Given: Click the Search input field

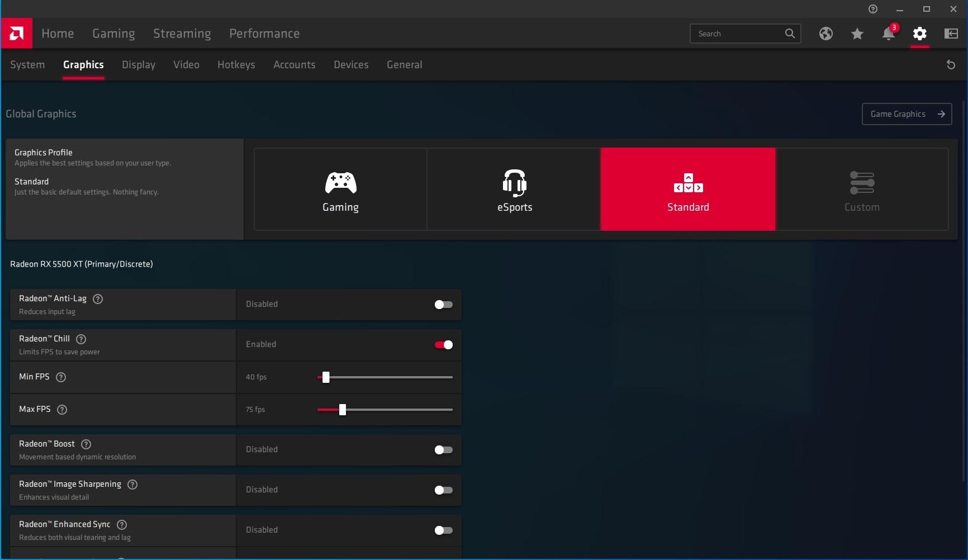Looking at the screenshot, I should [x=738, y=34].
